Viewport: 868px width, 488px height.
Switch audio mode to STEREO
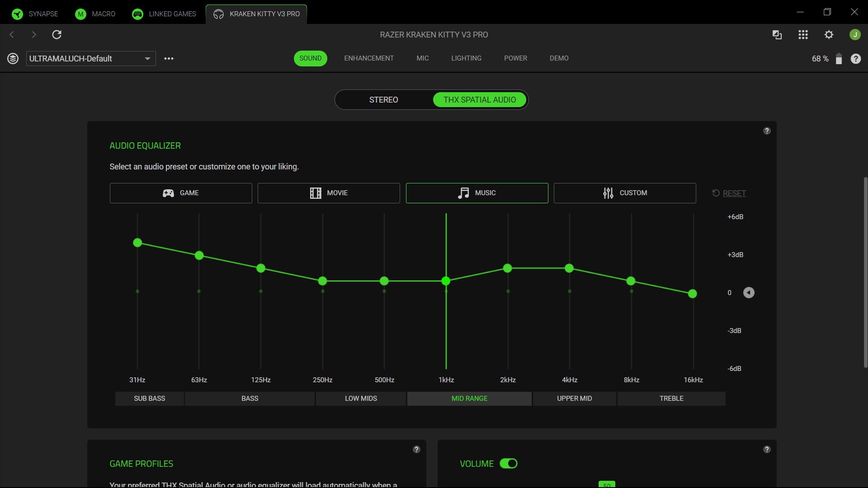[x=383, y=100]
